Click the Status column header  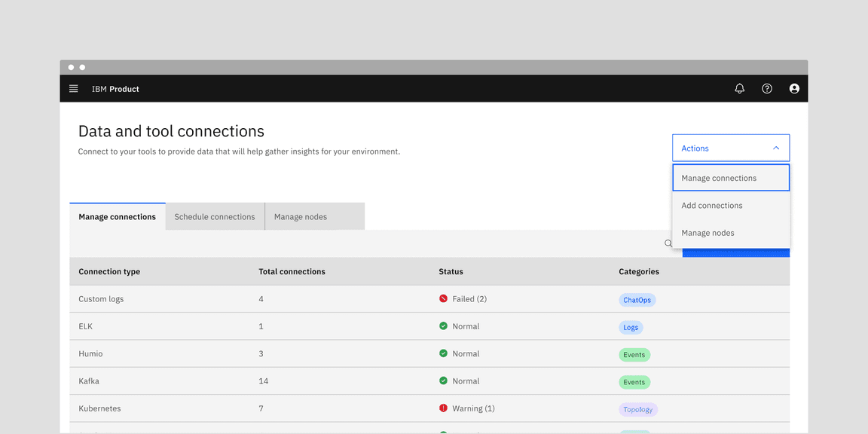click(451, 271)
